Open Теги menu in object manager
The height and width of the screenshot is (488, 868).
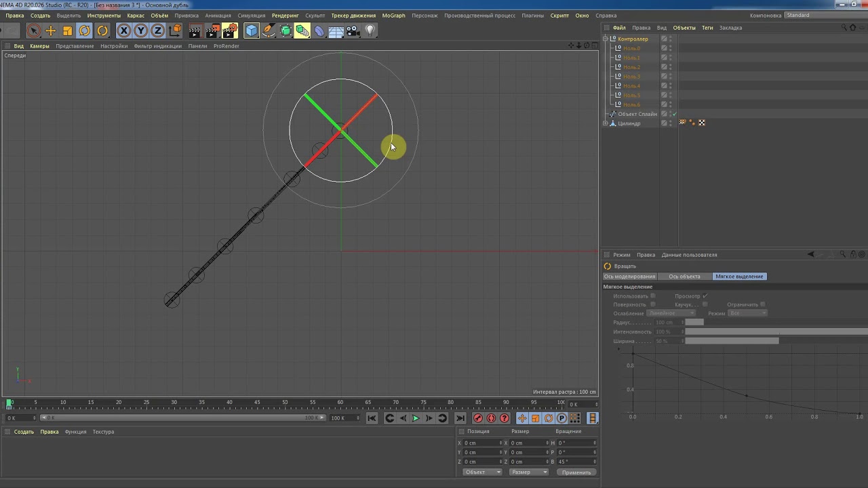tap(707, 28)
